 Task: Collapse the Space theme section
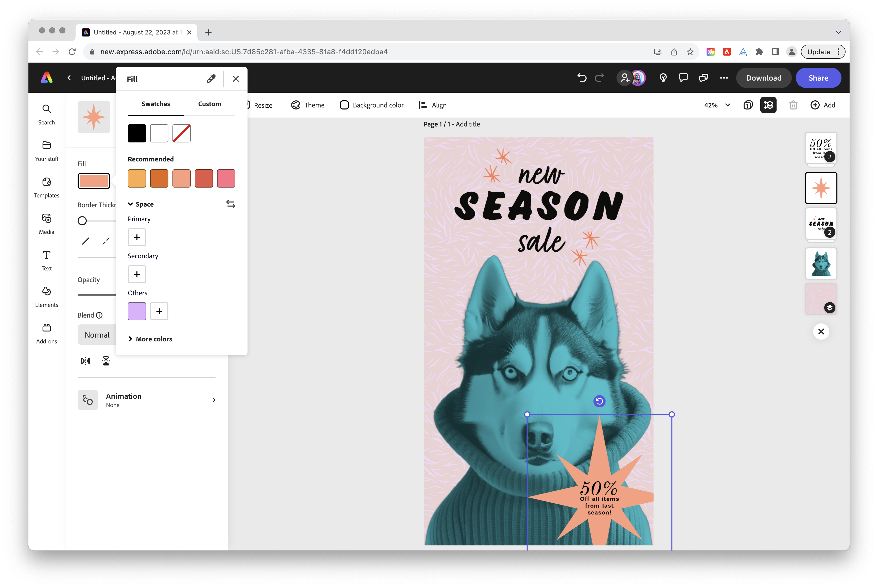click(x=130, y=204)
